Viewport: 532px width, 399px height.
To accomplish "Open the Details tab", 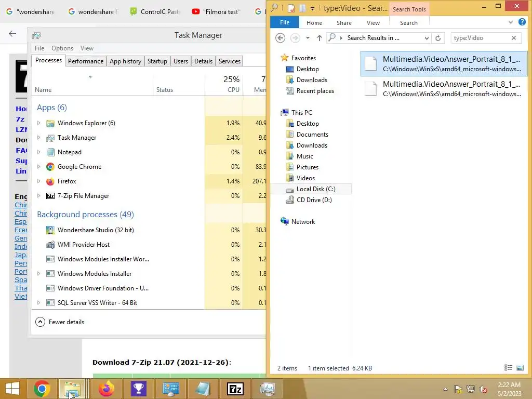I will (x=203, y=61).
